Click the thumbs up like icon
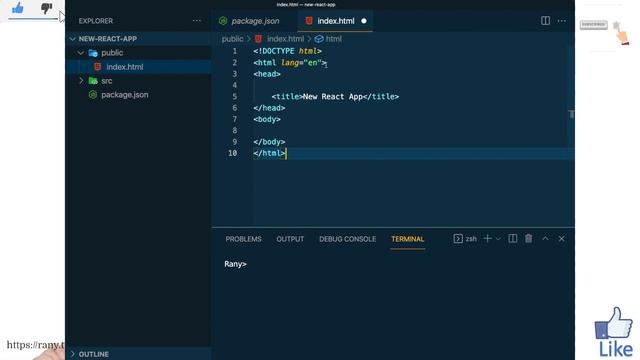Image resolution: width=640 pixels, height=360 pixels. [18, 7]
